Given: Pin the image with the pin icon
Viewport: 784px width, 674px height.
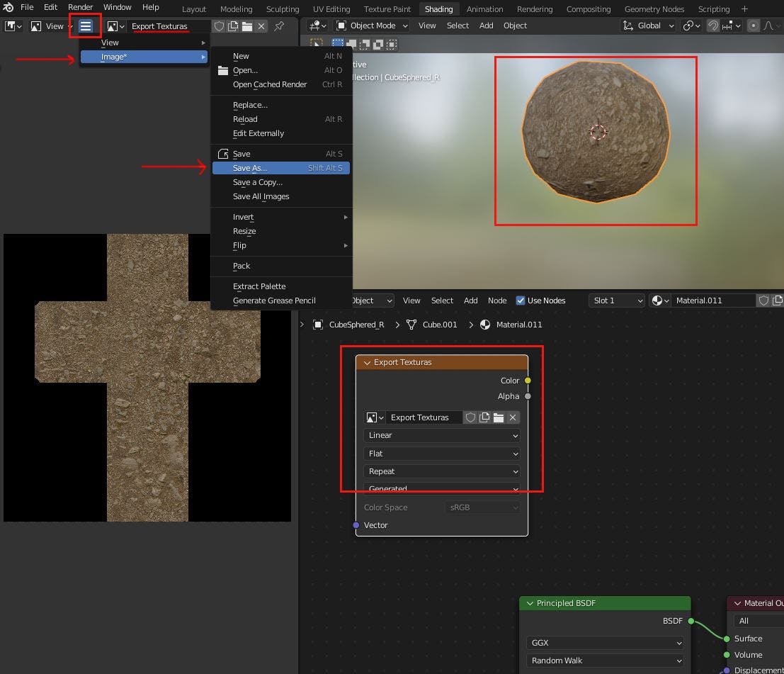Looking at the screenshot, I should coord(279,26).
